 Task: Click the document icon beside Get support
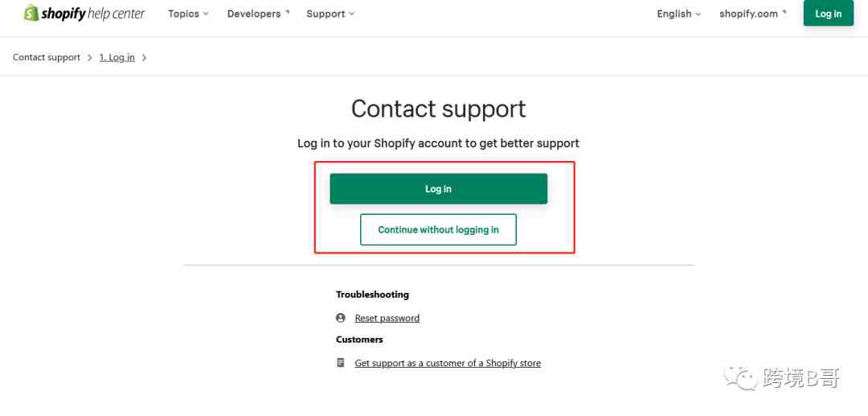click(x=341, y=363)
